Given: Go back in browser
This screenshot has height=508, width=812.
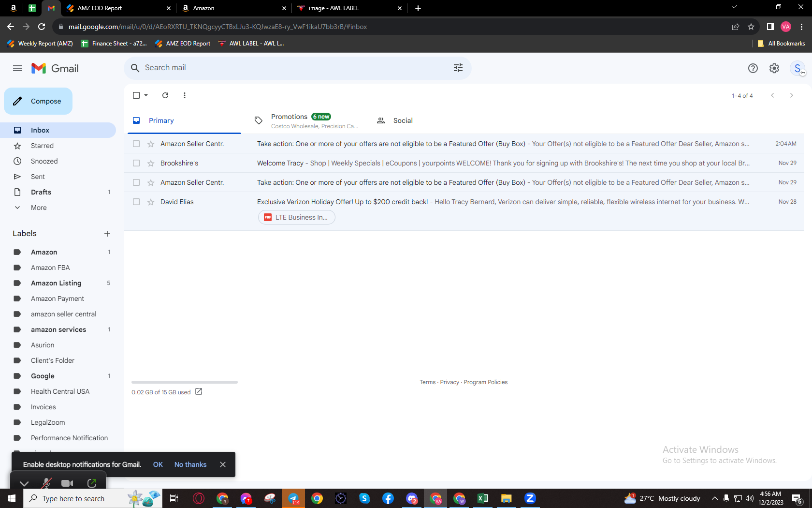Looking at the screenshot, I should [x=11, y=27].
